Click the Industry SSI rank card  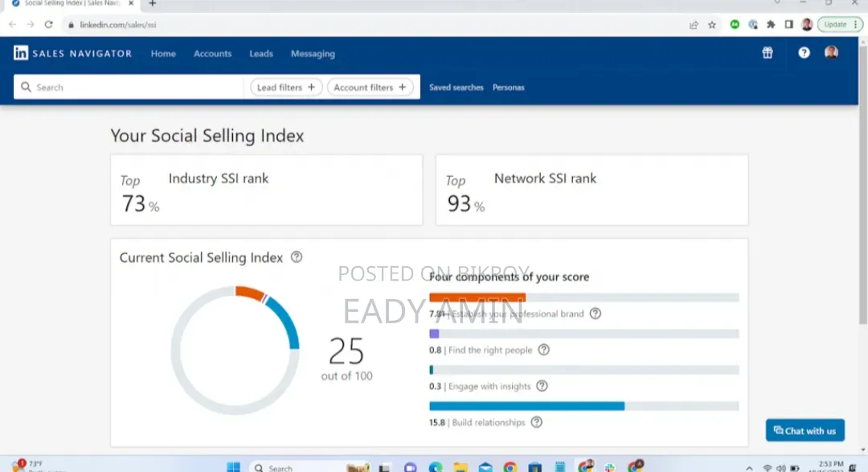pos(266,190)
